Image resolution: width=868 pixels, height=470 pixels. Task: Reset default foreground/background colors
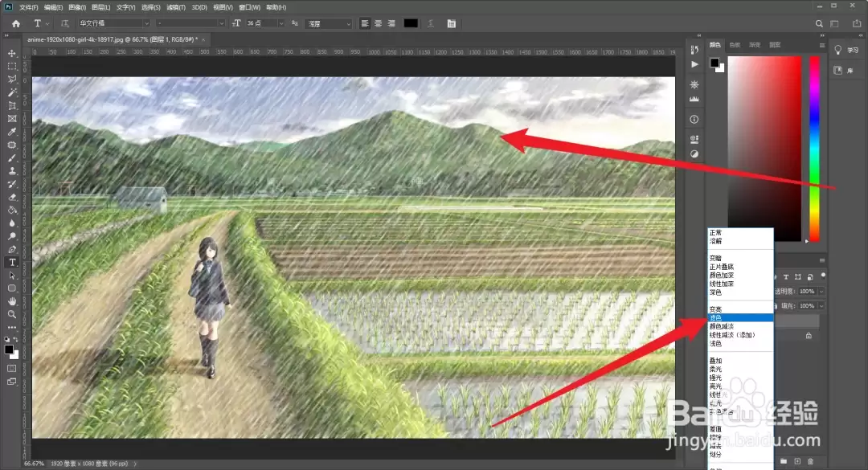click(x=6, y=339)
